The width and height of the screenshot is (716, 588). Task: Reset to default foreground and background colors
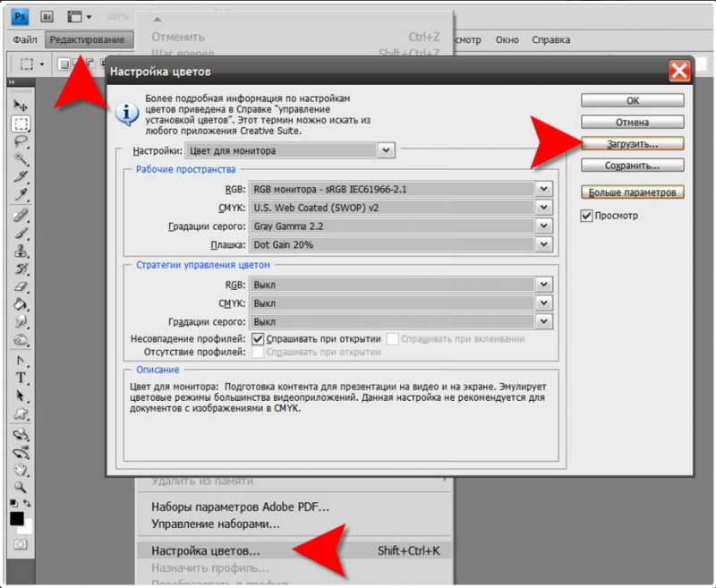point(13,503)
